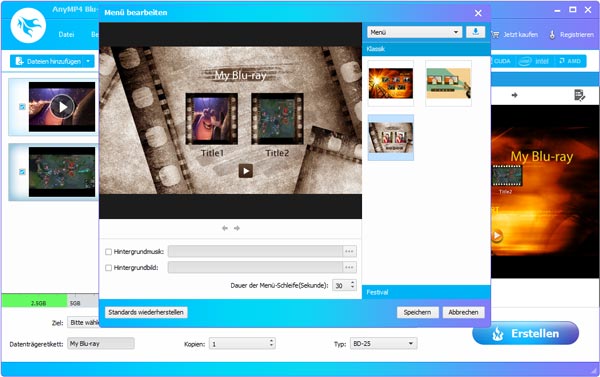Enable the Hintergrundbild checkbox
The image size is (600, 377).
[x=108, y=268]
